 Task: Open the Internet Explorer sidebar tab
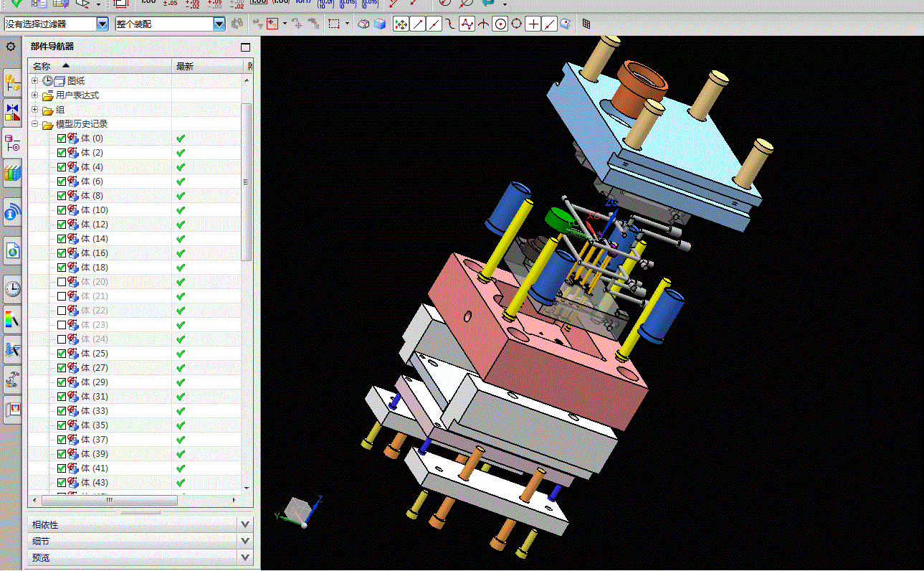pos(12,250)
